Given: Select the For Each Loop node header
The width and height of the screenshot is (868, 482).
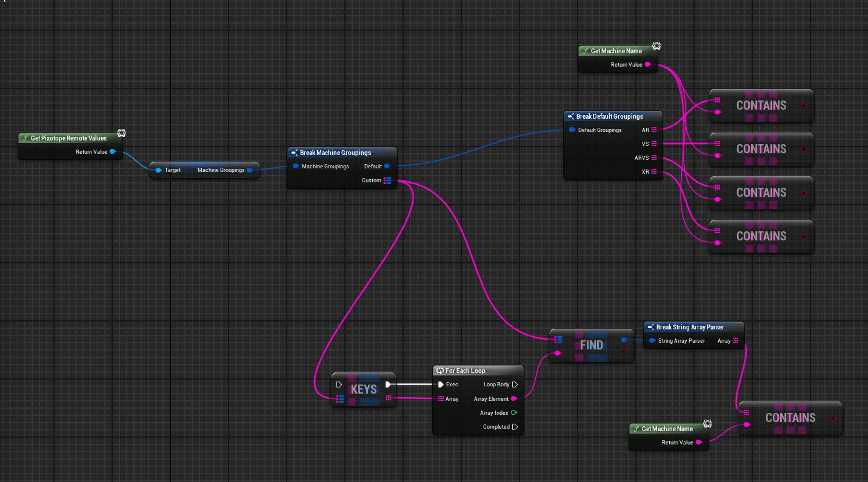Looking at the screenshot, I should point(478,371).
